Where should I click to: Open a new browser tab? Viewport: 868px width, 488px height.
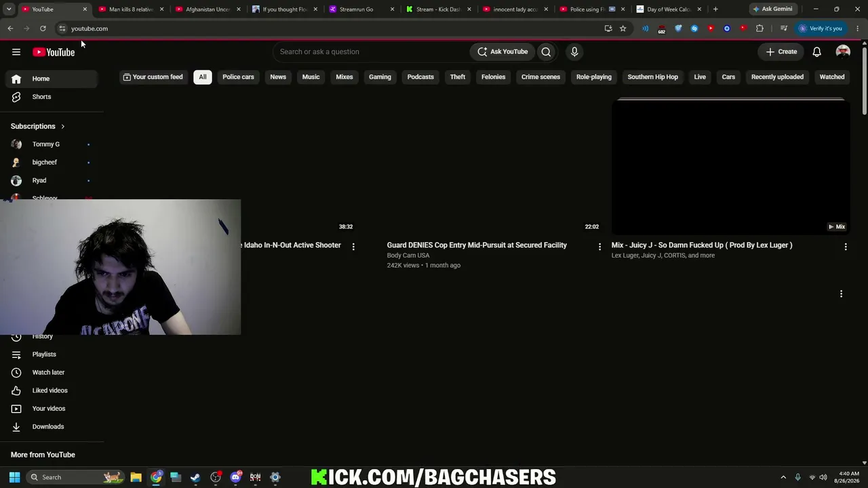715,9
